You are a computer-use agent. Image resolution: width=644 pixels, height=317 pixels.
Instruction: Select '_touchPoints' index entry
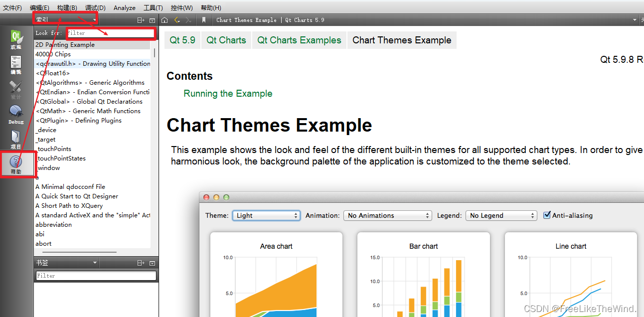(x=92, y=149)
